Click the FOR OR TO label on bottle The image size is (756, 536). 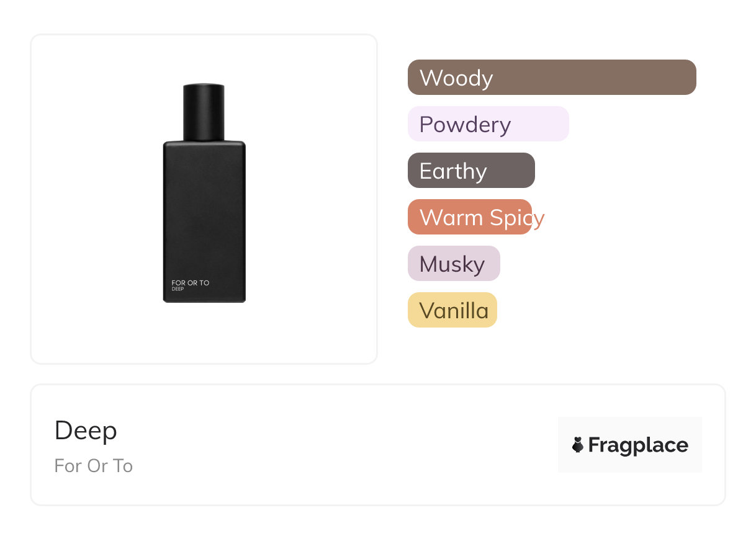pos(191,283)
